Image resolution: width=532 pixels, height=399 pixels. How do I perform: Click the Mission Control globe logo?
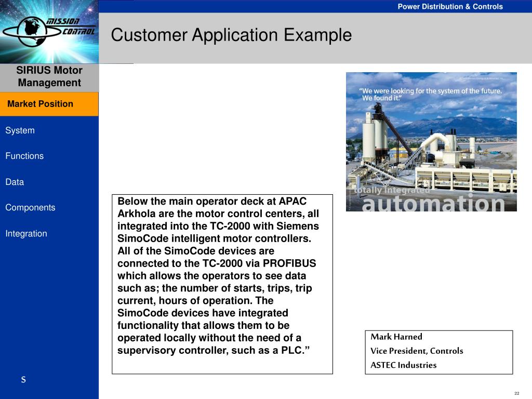[49, 31]
